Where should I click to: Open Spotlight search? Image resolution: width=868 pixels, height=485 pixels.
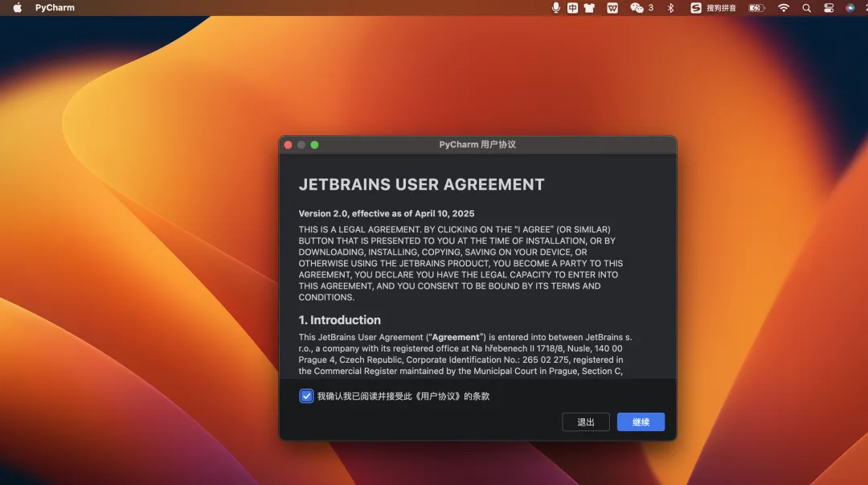807,8
